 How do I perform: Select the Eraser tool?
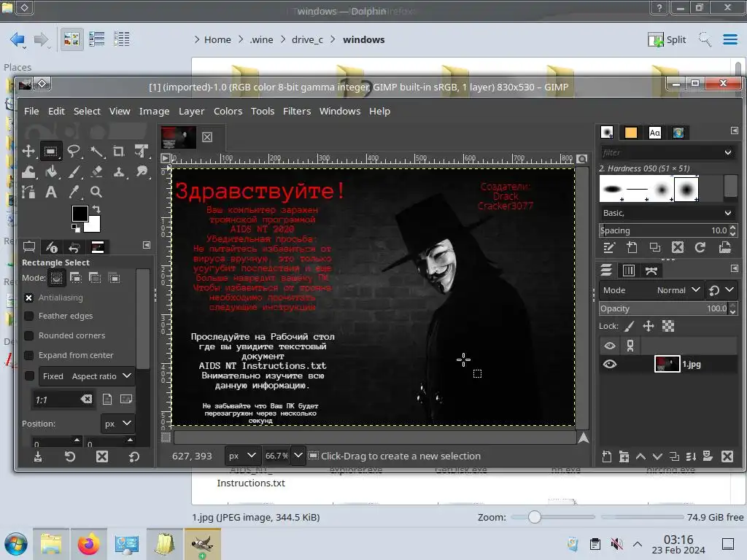97,171
